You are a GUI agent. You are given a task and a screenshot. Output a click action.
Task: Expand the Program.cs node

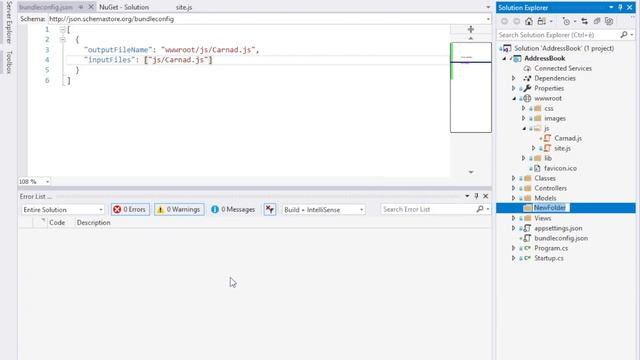514,248
